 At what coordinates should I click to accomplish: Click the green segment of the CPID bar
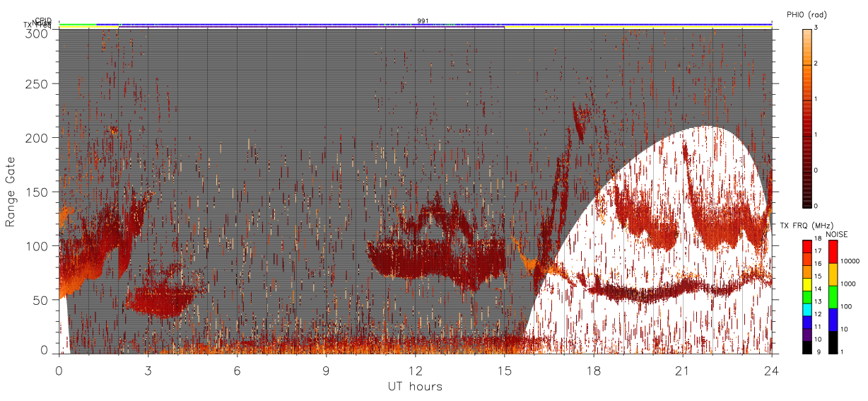[x=77, y=24]
